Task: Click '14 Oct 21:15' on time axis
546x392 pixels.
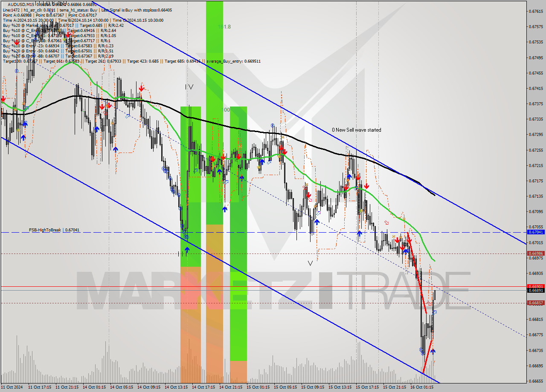Action: (231, 387)
